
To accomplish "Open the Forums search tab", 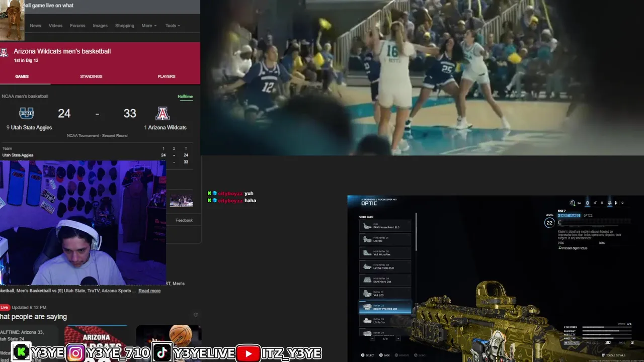I will (77, 26).
